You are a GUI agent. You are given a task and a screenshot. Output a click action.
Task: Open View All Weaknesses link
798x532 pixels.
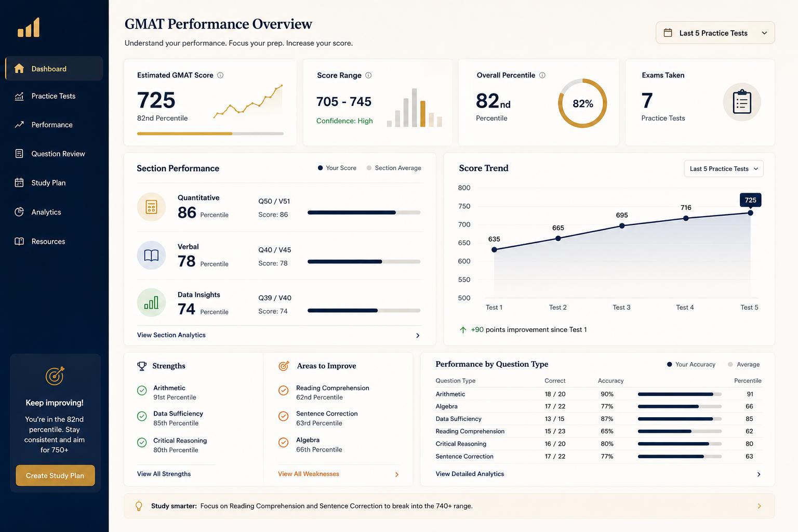pos(309,474)
